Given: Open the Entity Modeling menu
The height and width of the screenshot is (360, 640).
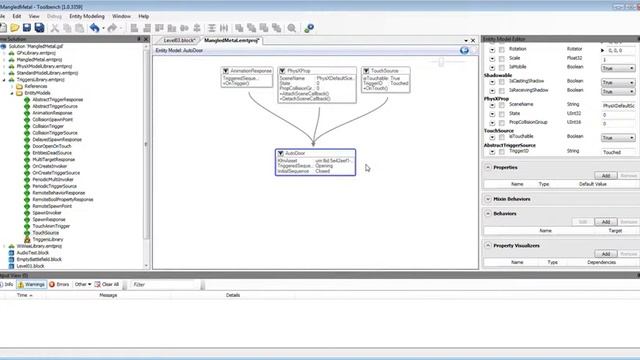Looking at the screenshot, I should pyautogui.click(x=87, y=16).
